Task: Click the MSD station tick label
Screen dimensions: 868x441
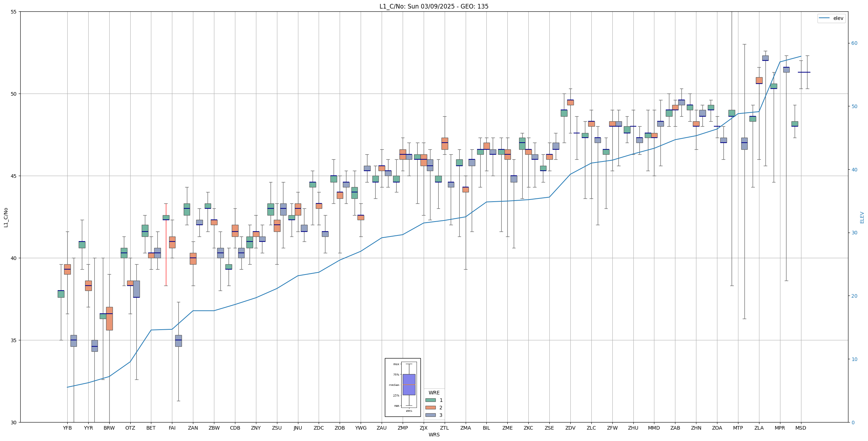Action: [x=801, y=428]
